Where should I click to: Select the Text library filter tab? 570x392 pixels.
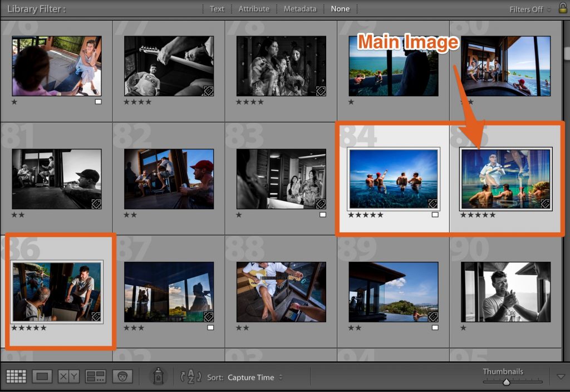point(217,9)
